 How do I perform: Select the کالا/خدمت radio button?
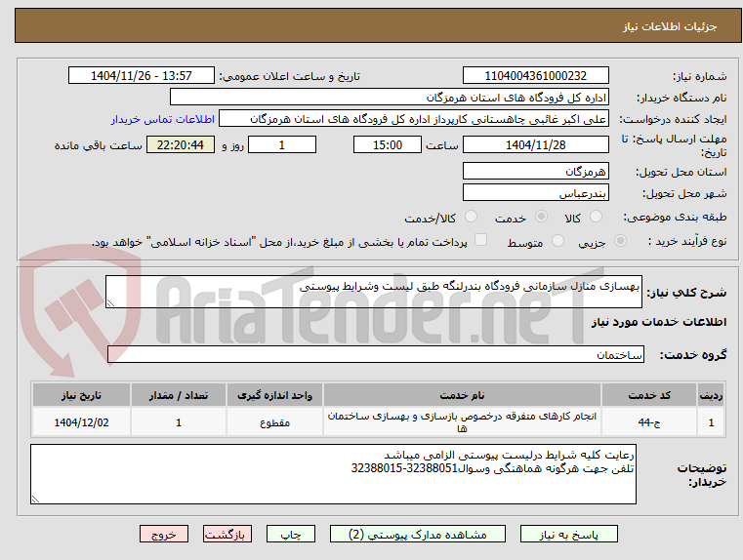[x=471, y=217]
